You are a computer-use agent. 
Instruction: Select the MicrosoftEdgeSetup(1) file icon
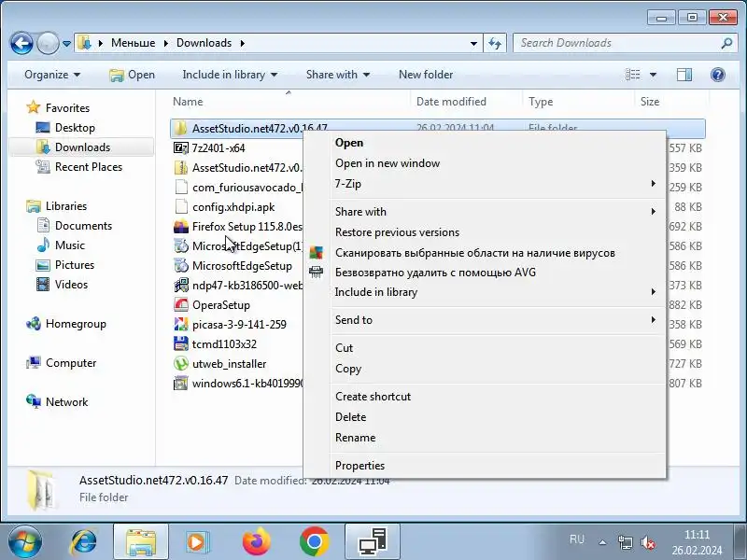click(180, 246)
